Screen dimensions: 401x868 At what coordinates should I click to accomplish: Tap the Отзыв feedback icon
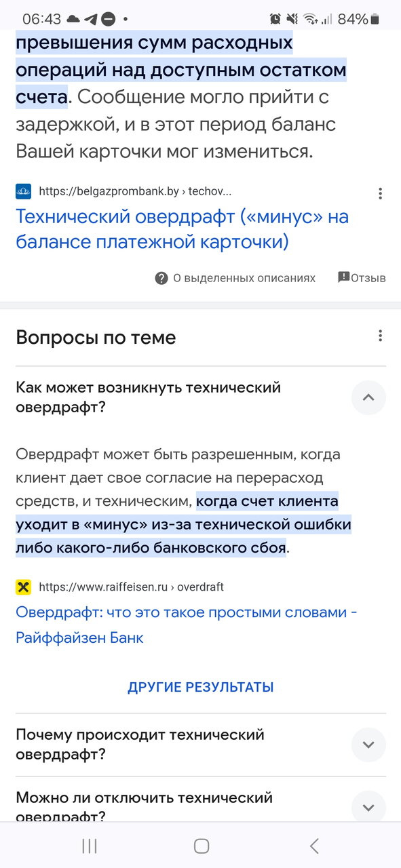343,277
